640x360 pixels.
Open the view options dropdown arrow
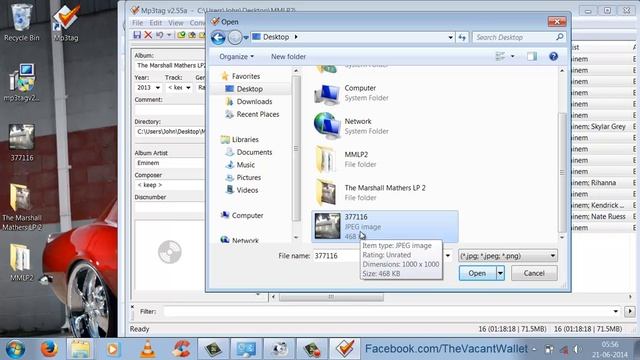click(x=512, y=56)
